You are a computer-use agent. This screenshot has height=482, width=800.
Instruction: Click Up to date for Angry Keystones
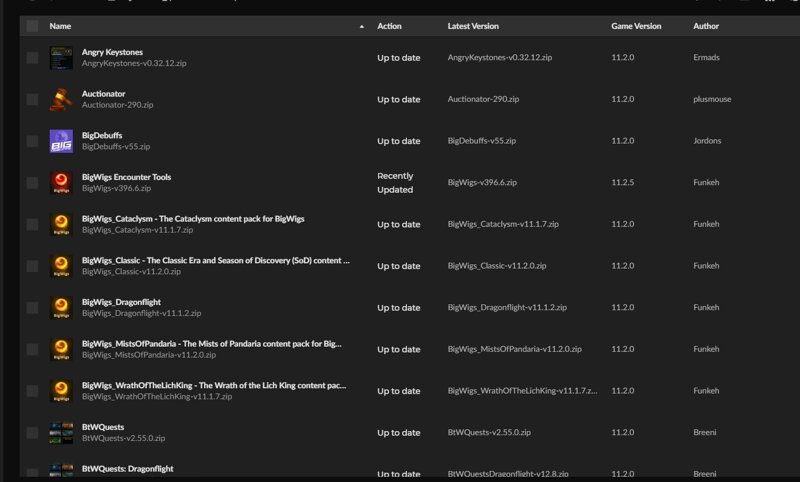[x=398, y=58]
